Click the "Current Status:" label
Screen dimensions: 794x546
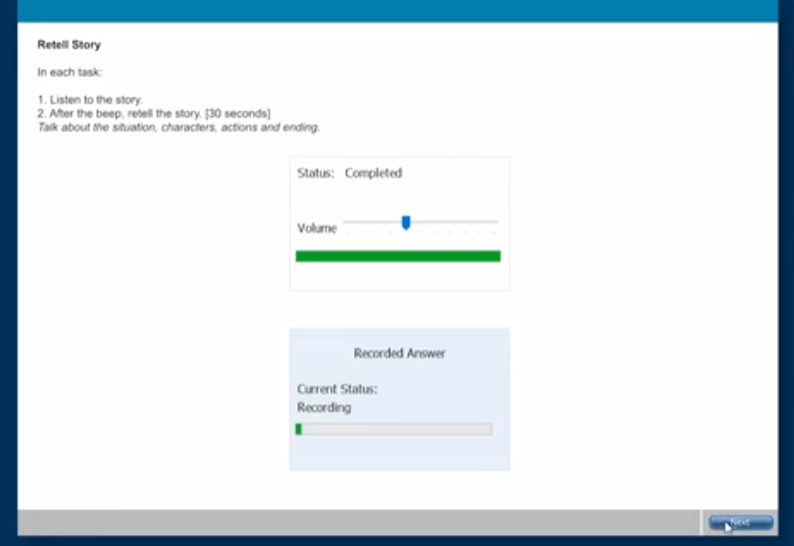(337, 389)
